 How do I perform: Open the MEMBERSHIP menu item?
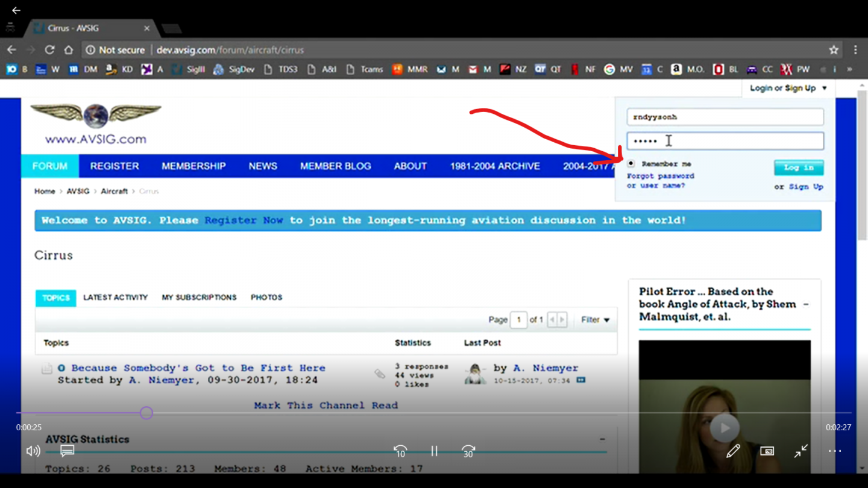(193, 166)
